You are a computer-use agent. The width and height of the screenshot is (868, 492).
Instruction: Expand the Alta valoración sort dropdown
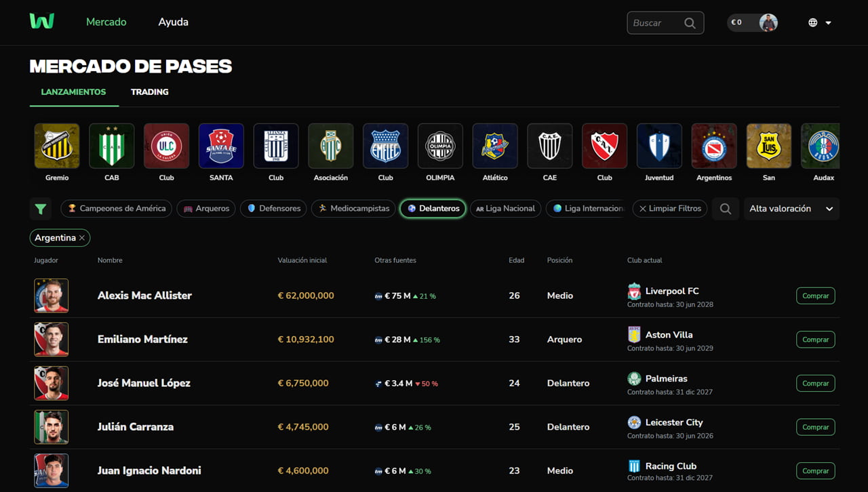(x=791, y=209)
